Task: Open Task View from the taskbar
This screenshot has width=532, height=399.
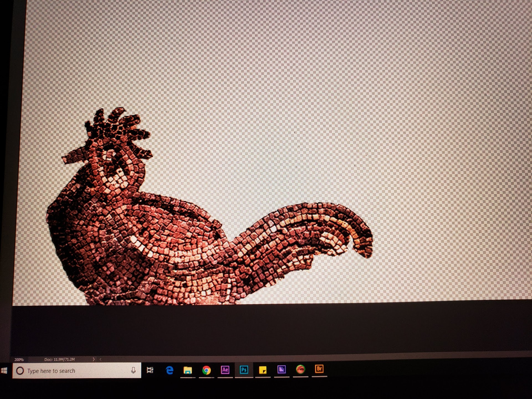Action: (x=150, y=370)
